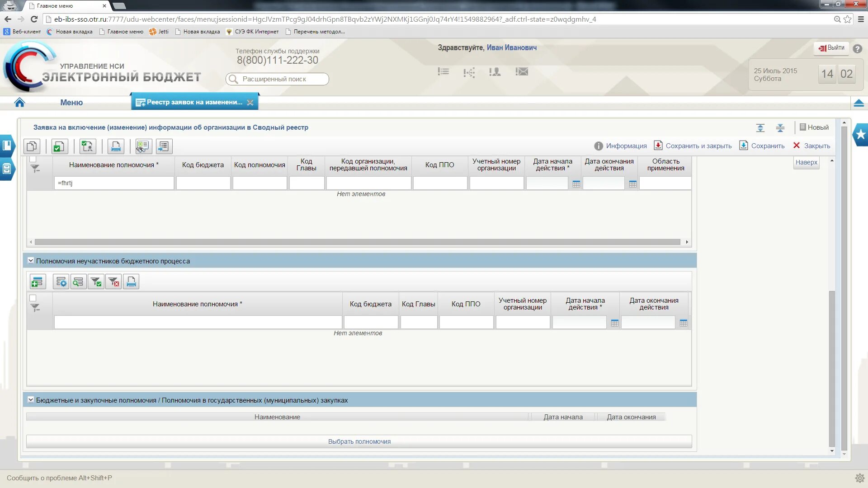
Task: Tick the select-all checkbox in upper powers table
Action: [33, 160]
